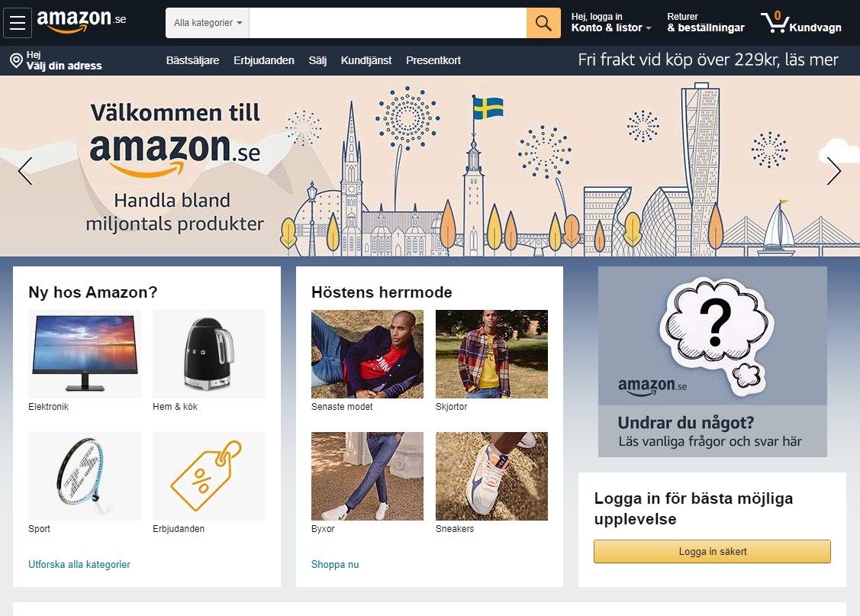Click the location pin address icon

click(17, 60)
